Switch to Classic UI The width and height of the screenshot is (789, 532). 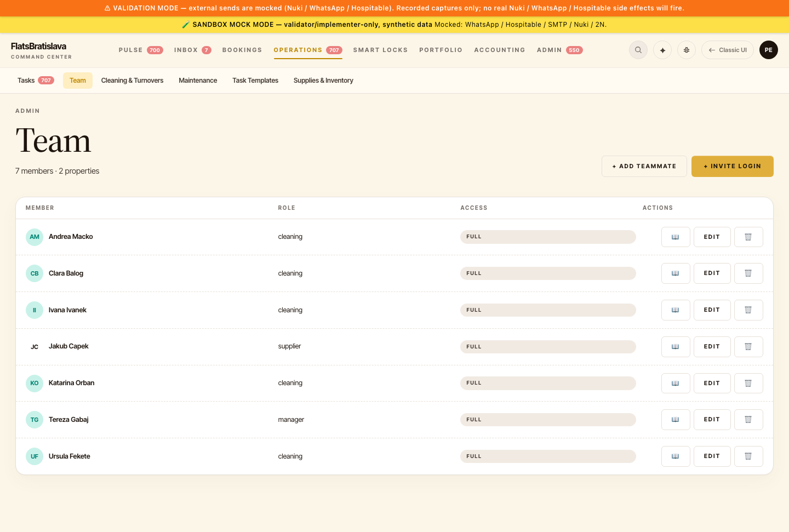728,50
